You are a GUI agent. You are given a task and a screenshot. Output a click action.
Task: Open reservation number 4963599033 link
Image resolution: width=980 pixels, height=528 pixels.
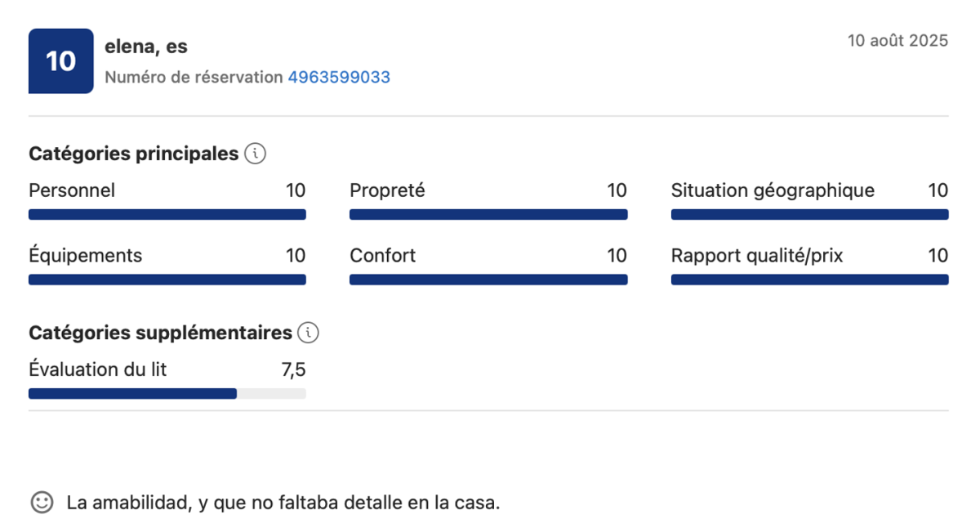[339, 78]
